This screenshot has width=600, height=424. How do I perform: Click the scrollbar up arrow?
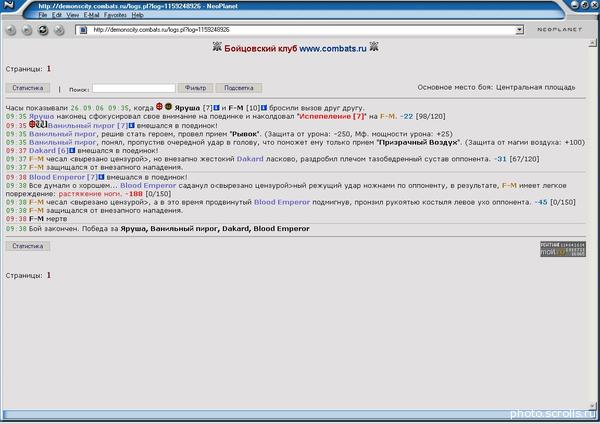pos(592,43)
